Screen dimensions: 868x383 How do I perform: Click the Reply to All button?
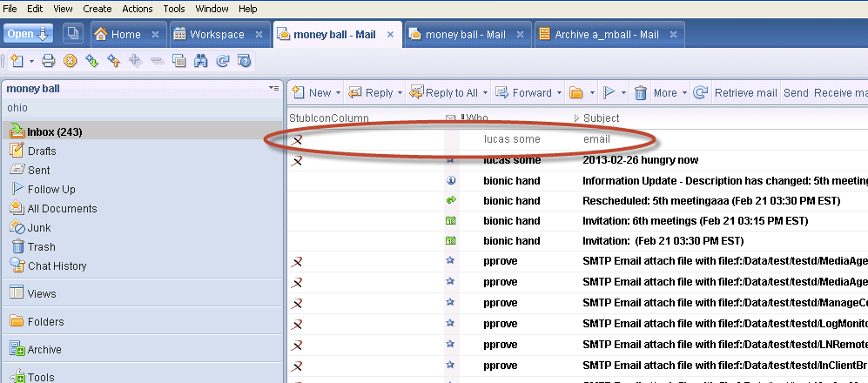[x=444, y=92]
